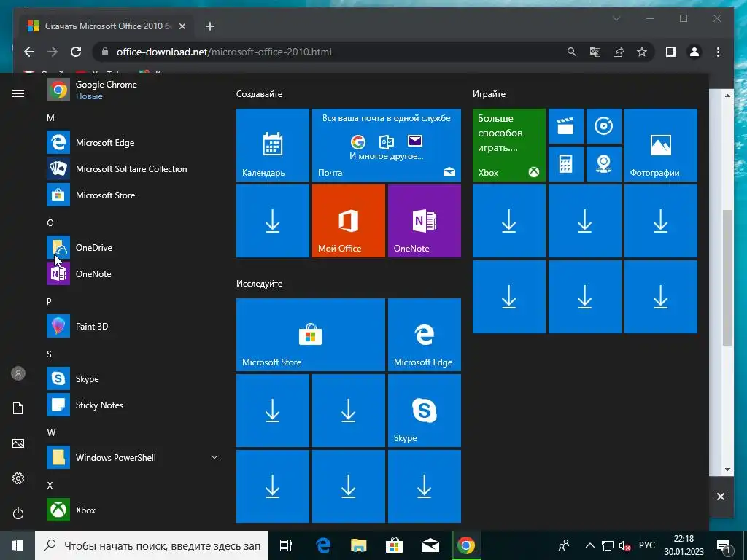
Task: Expand the Start menu hamburger navigation
Action: (18, 94)
